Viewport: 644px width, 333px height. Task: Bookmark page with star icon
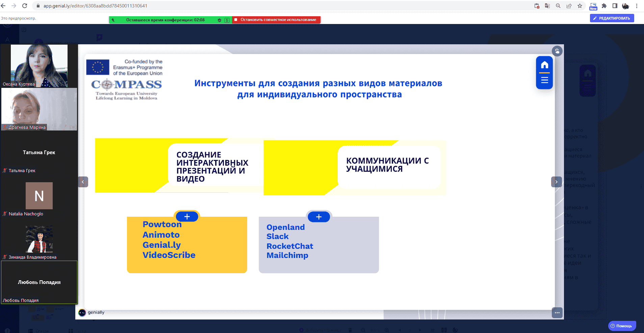point(580,6)
